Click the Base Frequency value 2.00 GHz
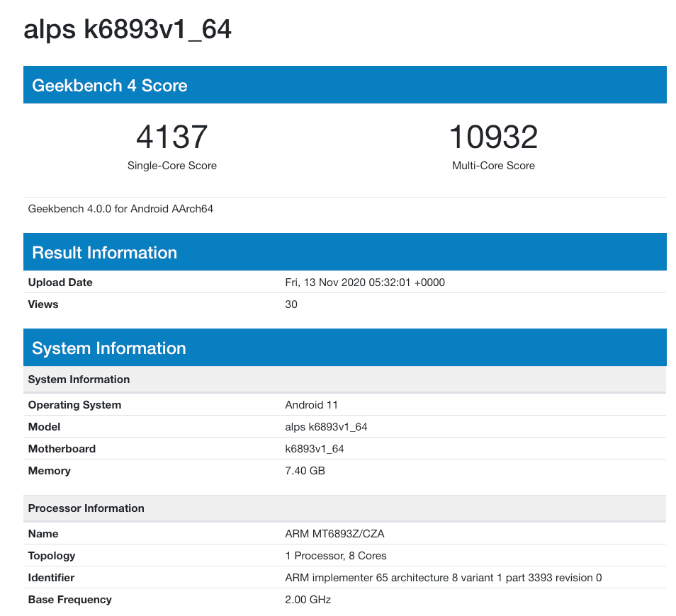Viewport: 676px width, 616px height. tap(308, 600)
